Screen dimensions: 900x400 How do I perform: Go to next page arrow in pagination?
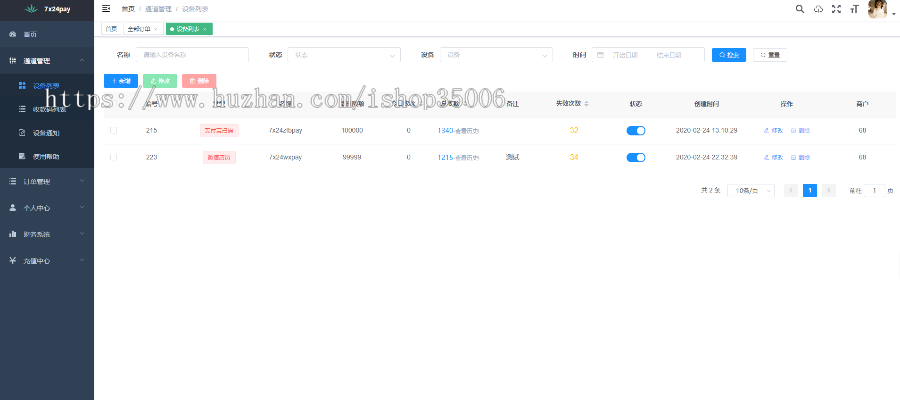click(828, 191)
